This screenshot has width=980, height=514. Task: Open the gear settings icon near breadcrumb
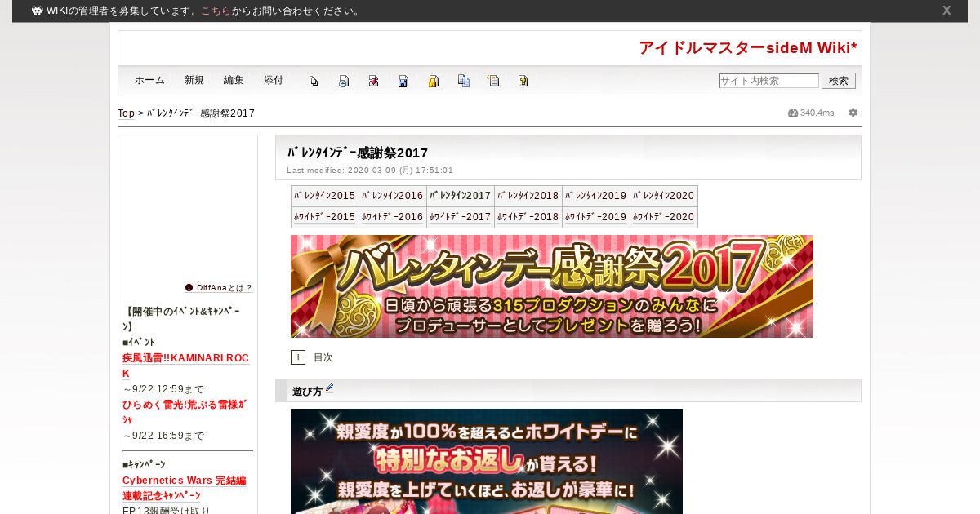tap(853, 113)
